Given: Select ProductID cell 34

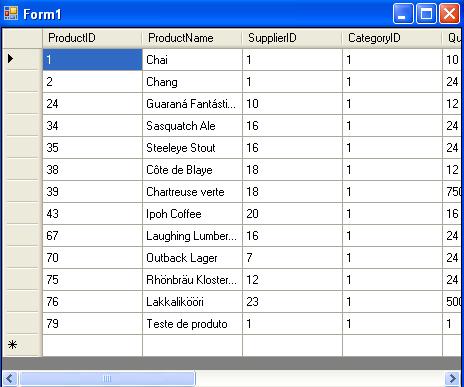Looking at the screenshot, I should click(x=92, y=125).
